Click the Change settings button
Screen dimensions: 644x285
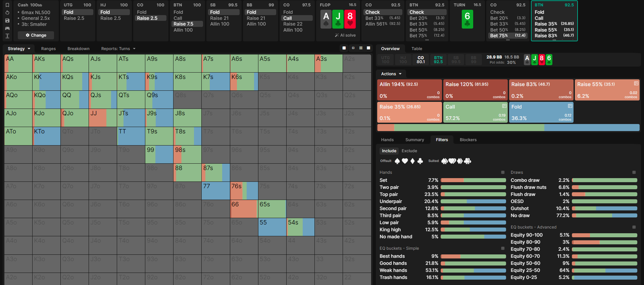pyautogui.click(x=36, y=35)
